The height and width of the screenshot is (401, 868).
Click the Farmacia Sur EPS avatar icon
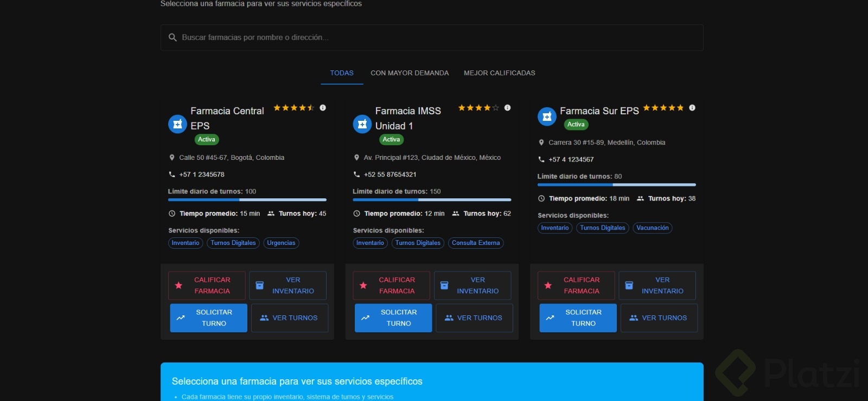[547, 117]
